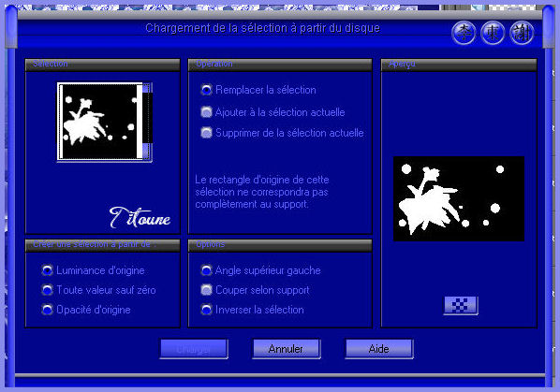Click the lower arrow of selection list
Image resolution: width=560 pixels, height=392 pixels.
(147, 152)
